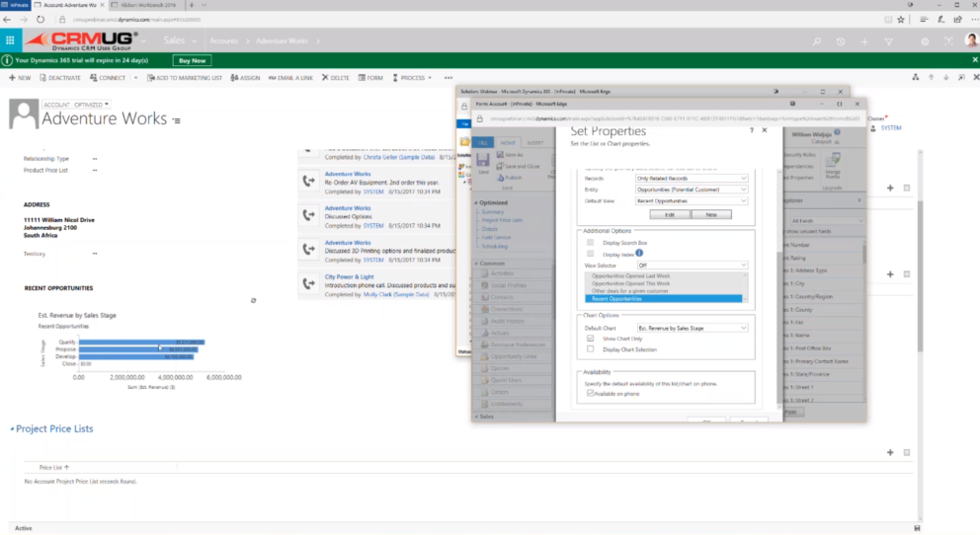Viewport: 980px width, 535px height.
Task: Click the phone call icon for City Power & Light
Action: point(309,283)
